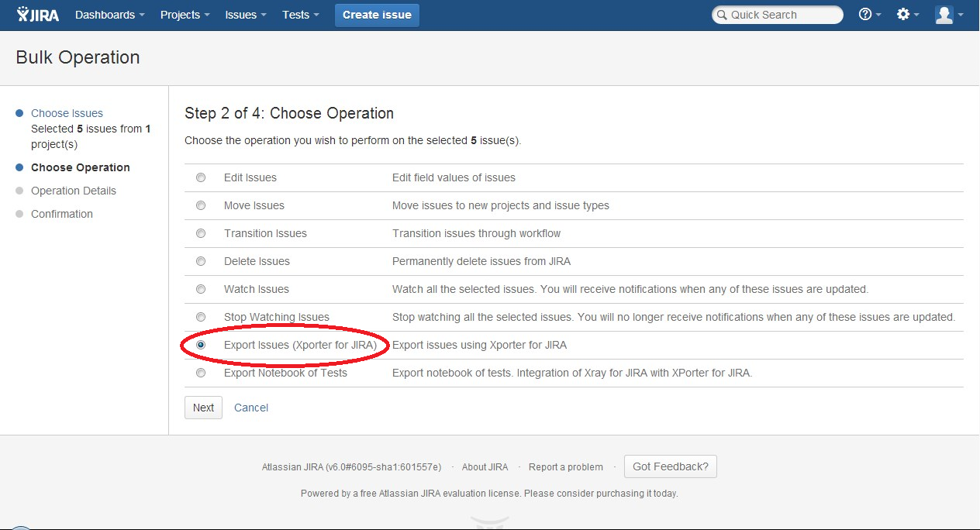Click the Confirmation step label

pyautogui.click(x=62, y=214)
